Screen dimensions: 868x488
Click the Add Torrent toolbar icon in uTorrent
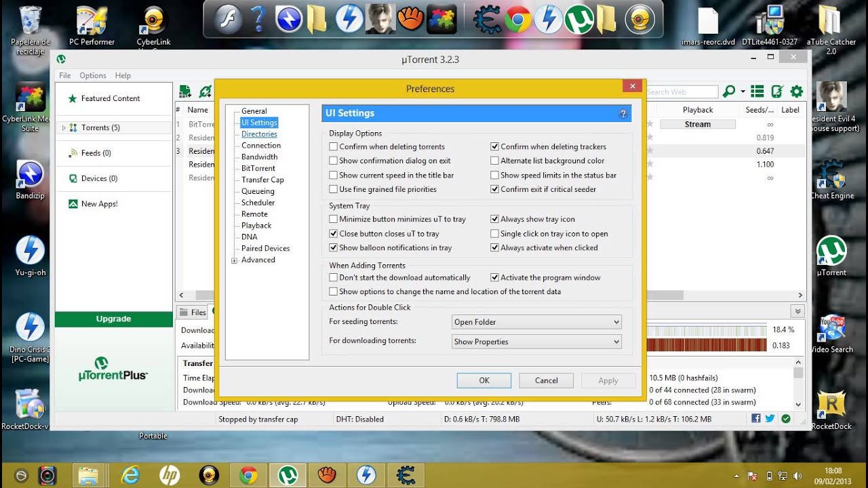[x=185, y=91]
